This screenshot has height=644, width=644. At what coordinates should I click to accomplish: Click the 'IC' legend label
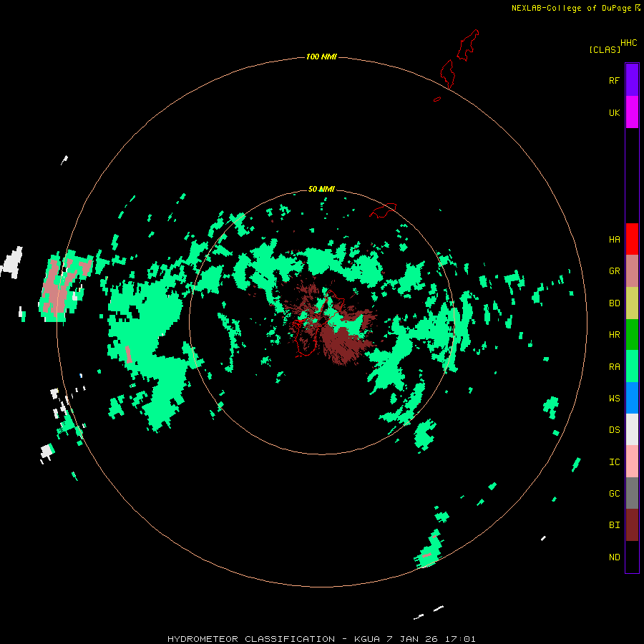614,462
